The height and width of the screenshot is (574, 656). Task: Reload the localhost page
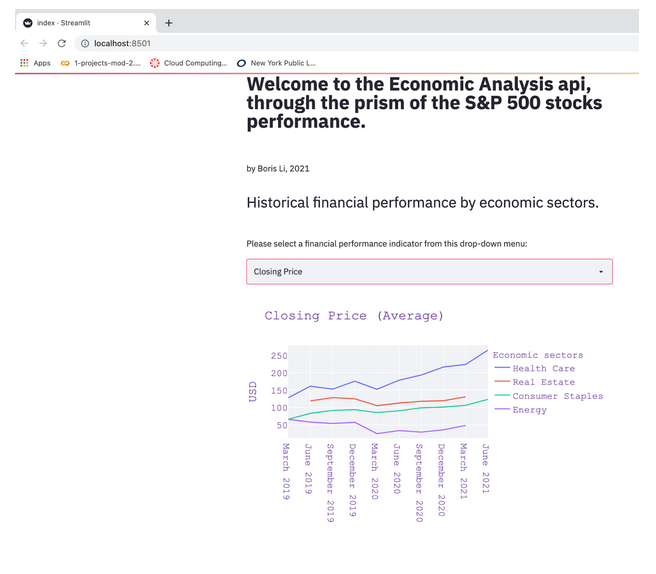[62, 43]
